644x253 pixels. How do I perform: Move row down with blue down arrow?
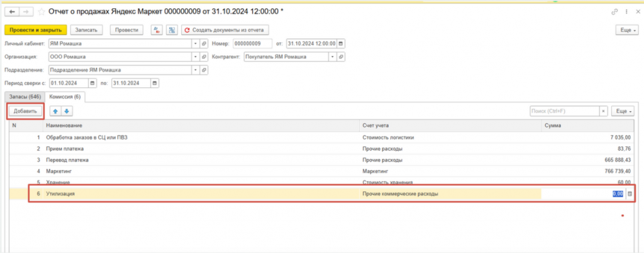[67, 111]
